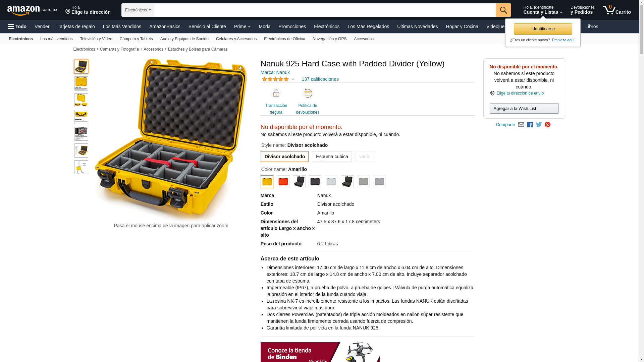Image resolution: width=644 pixels, height=362 pixels.
Task: Click the Identificarse sign-in button
Action: pos(543,29)
